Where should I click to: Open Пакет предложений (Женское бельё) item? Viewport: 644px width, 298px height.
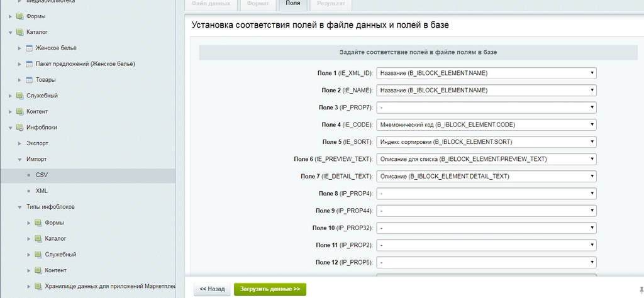[86, 64]
